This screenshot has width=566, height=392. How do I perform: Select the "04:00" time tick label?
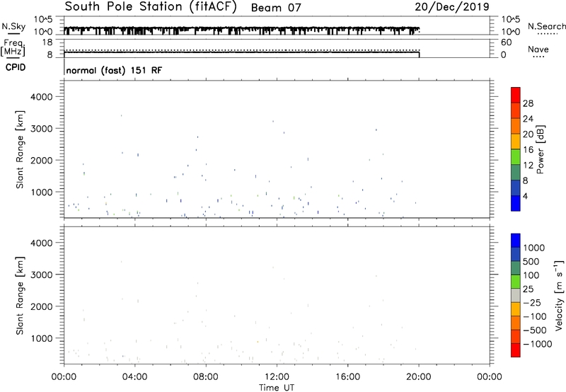pyautogui.click(x=134, y=377)
